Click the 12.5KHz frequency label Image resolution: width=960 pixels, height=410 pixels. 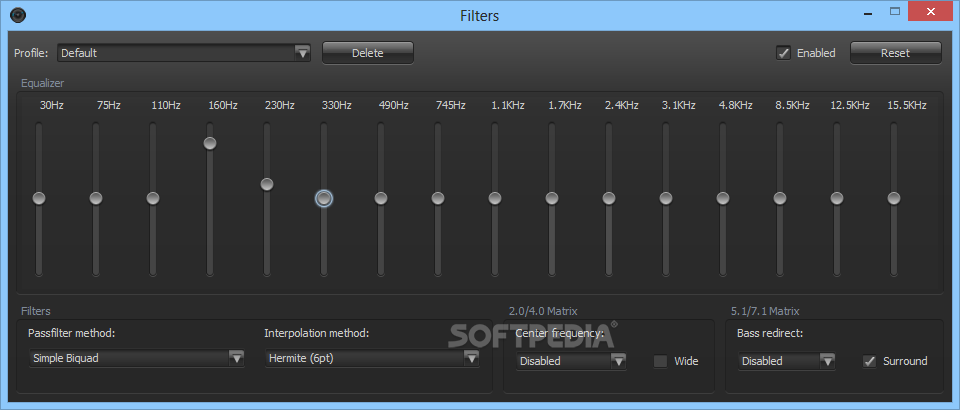pos(850,105)
